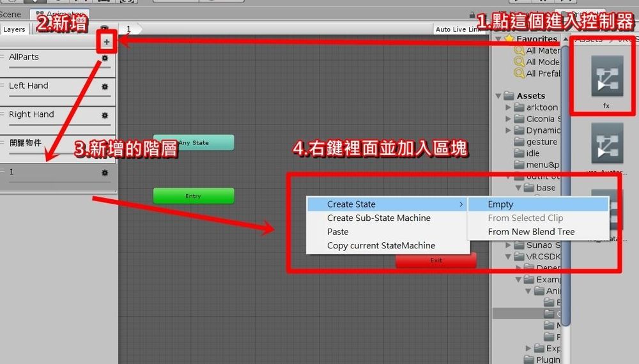Click the VRCSDK folder icon
Screen dimensions: 639x364
pos(519,257)
